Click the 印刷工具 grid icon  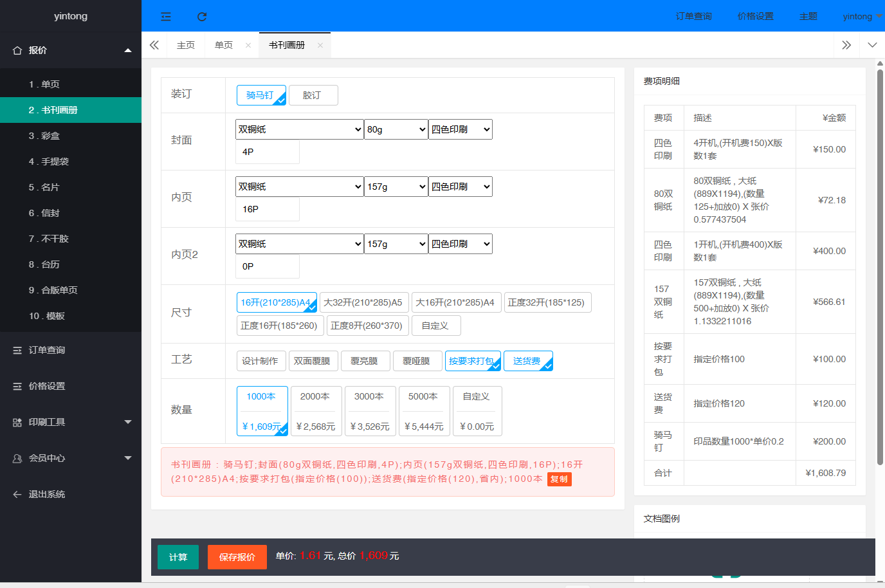click(17, 422)
